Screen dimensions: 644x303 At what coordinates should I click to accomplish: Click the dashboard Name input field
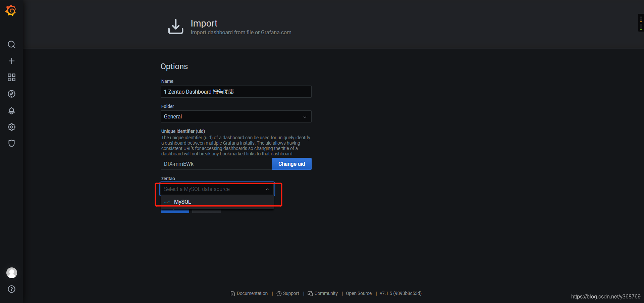(x=236, y=92)
